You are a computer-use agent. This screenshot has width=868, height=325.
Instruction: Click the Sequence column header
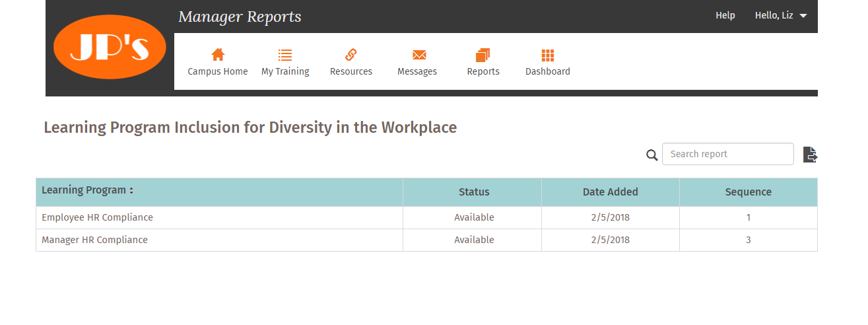tap(749, 192)
